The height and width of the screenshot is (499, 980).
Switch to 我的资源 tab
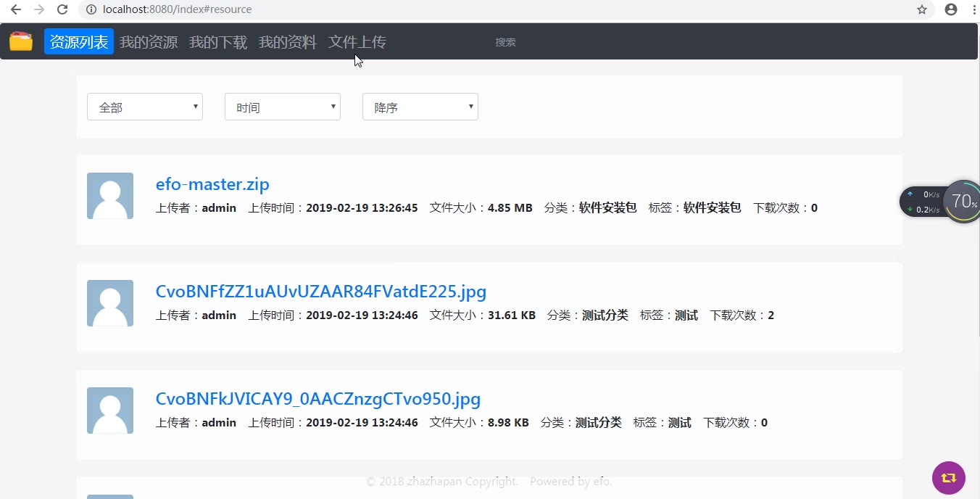point(149,42)
